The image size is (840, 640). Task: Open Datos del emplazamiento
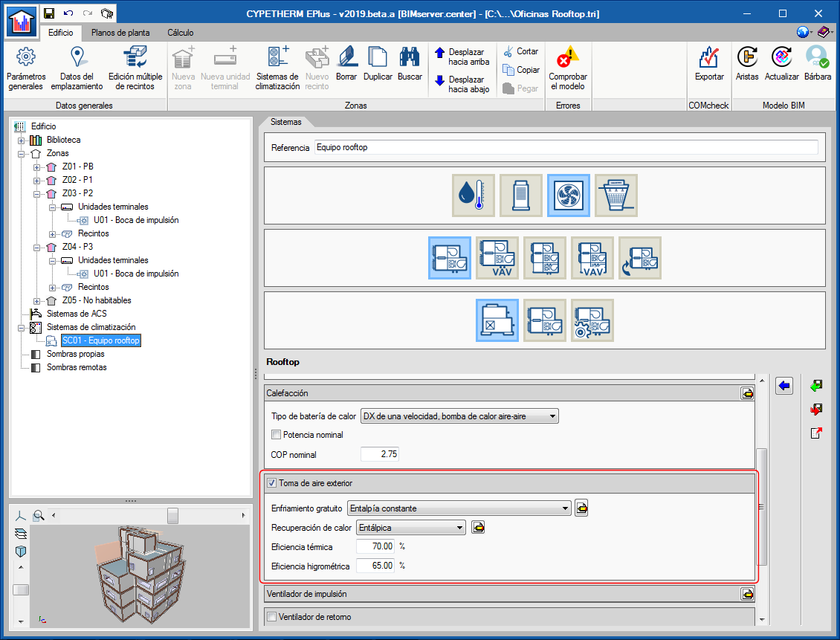[77, 68]
